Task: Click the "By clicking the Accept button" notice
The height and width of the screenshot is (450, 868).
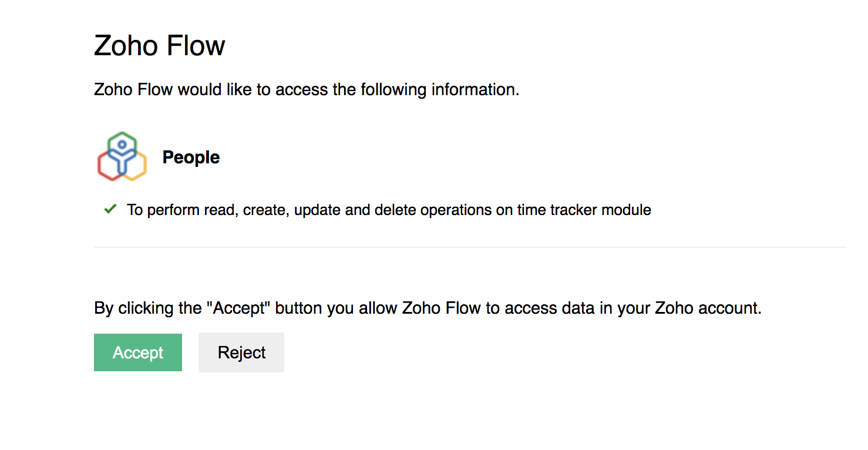Action: [x=428, y=308]
